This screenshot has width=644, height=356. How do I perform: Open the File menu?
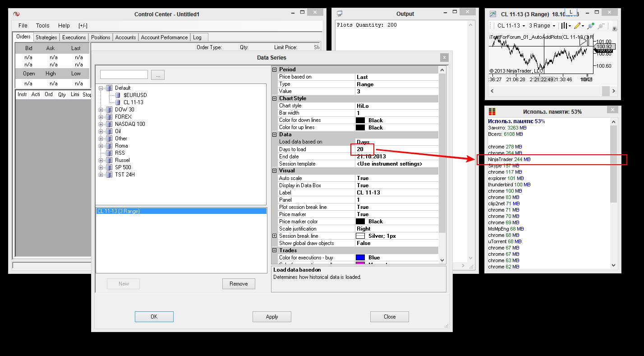(23, 26)
